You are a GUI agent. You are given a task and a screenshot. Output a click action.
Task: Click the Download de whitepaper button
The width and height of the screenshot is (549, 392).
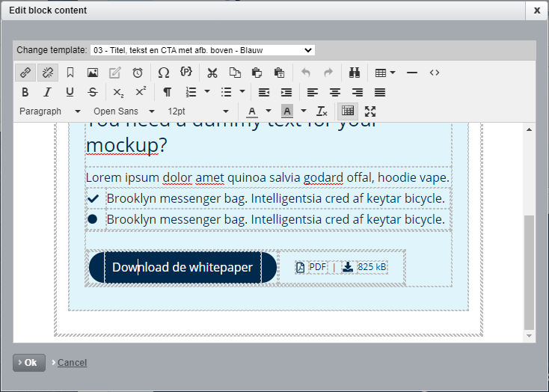coord(183,267)
